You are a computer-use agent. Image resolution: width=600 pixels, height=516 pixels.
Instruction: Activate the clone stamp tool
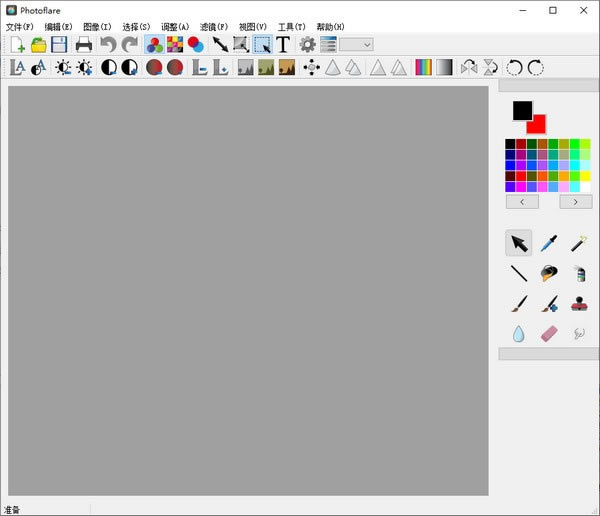(x=578, y=303)
